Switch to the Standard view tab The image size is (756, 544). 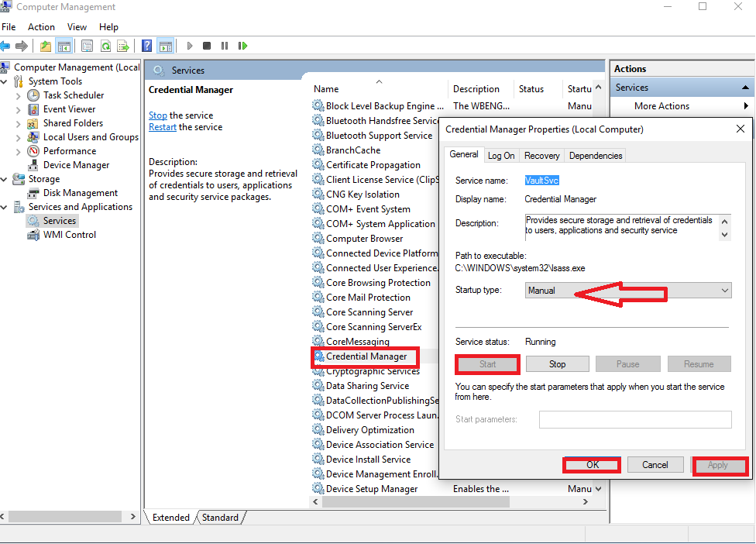point(220,517)
